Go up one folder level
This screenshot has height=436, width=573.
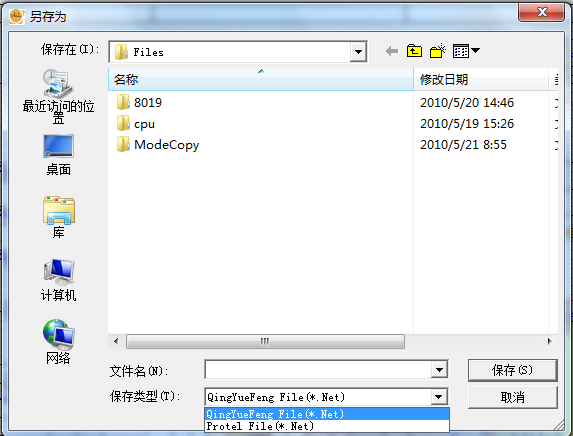(414, 51)
